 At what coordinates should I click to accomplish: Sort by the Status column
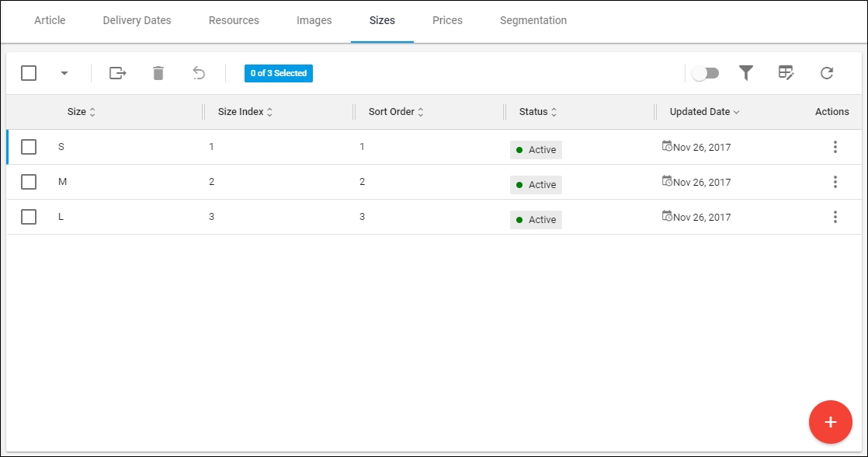pyautogui.click(x=538, y=111)
